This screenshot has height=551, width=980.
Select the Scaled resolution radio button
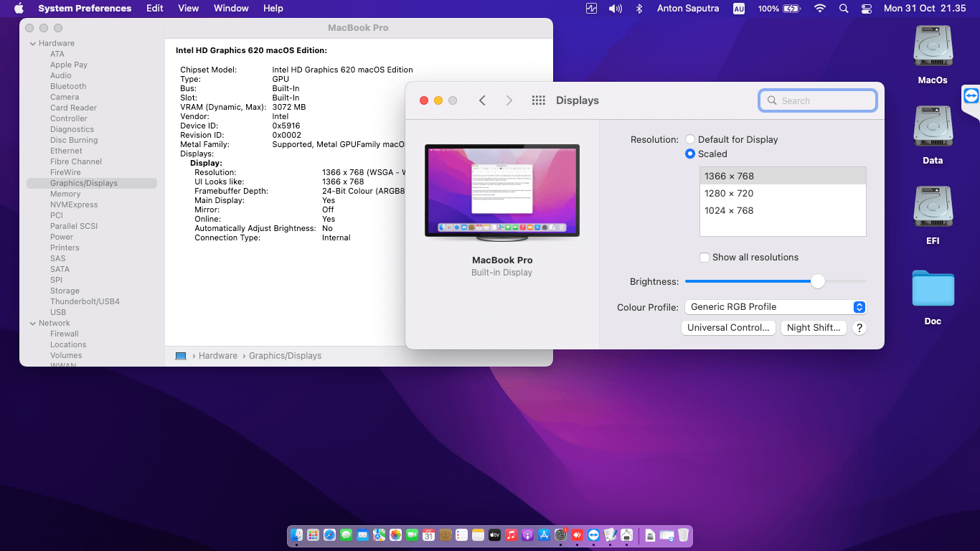pyautogui.click(x=690, y=154)
